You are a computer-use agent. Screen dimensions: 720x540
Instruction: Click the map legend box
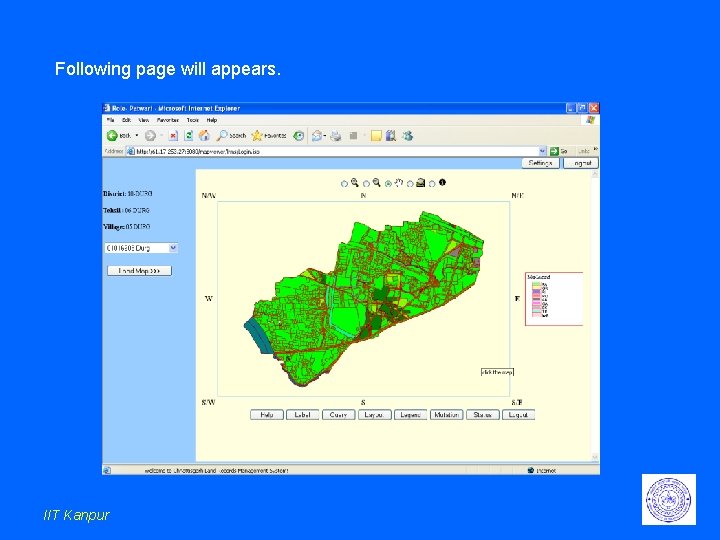(554, 299)
